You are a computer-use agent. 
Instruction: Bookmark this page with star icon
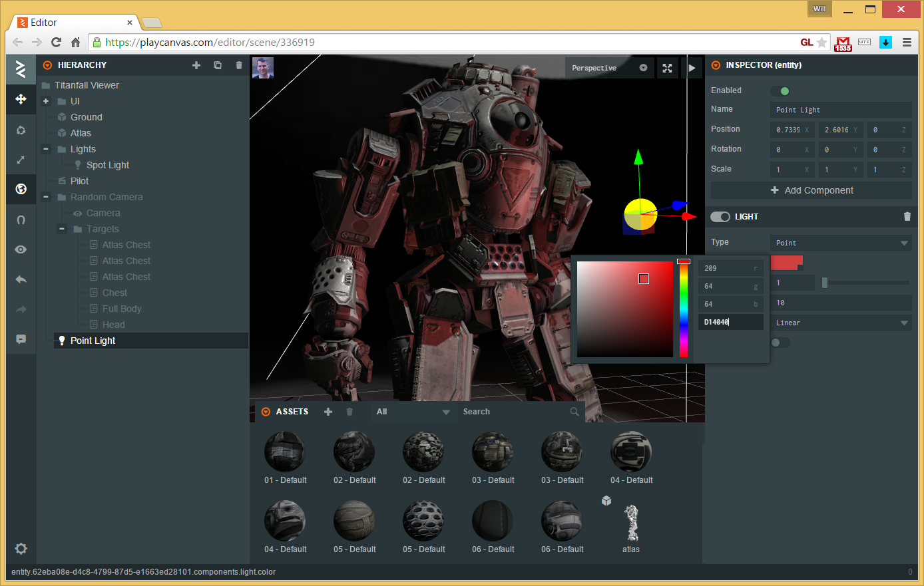pos(822,43)
